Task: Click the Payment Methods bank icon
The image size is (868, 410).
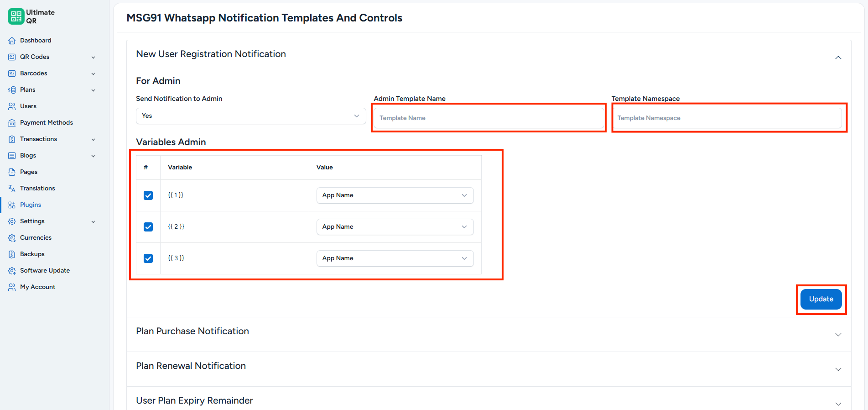Action: coord(12,123)
